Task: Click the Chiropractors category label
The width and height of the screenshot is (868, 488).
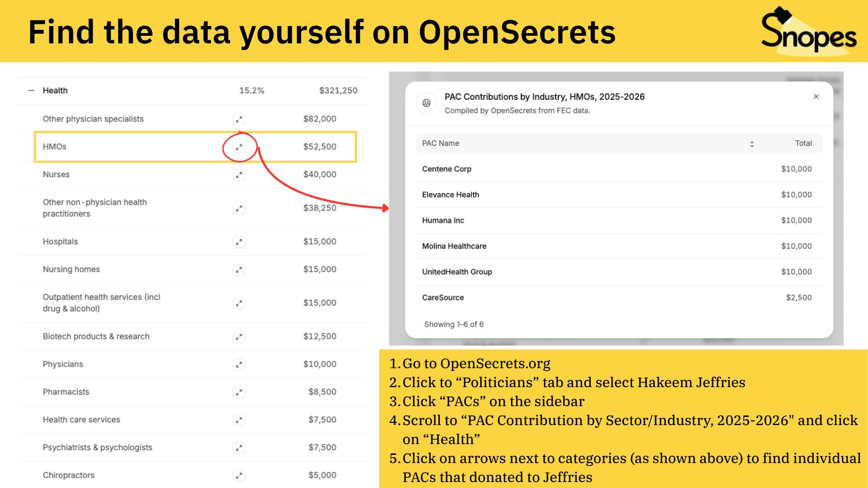Action: [69, 476]
